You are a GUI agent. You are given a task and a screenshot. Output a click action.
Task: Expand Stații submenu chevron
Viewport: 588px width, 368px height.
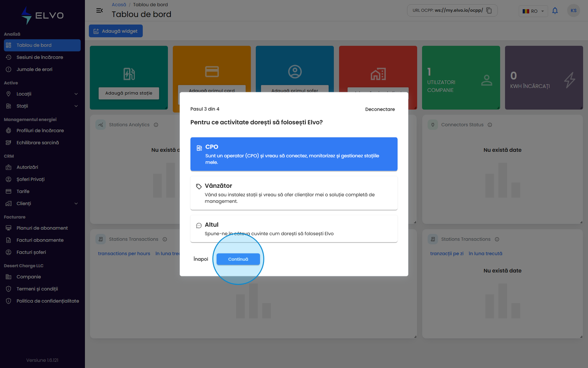pos(76,106)
